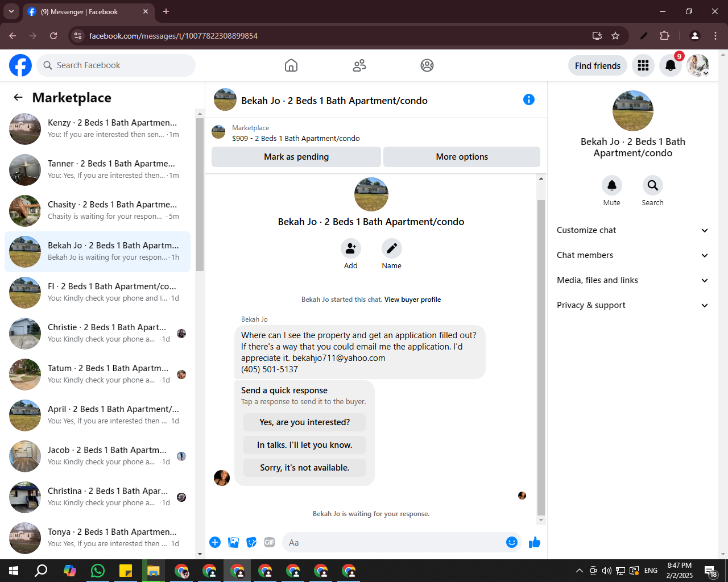Edit the chat Name pencil icon

click(x=392, y=248)
